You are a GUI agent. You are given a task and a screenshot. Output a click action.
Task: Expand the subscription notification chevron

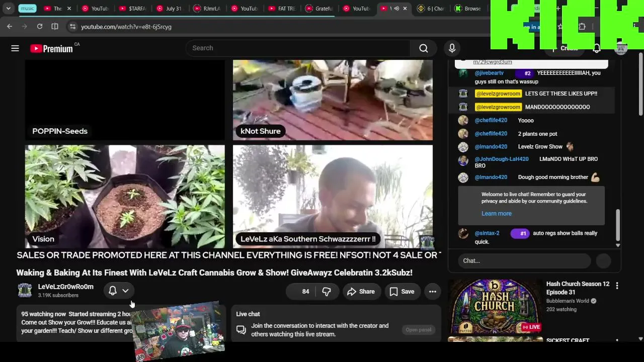[x=125, y=291]
